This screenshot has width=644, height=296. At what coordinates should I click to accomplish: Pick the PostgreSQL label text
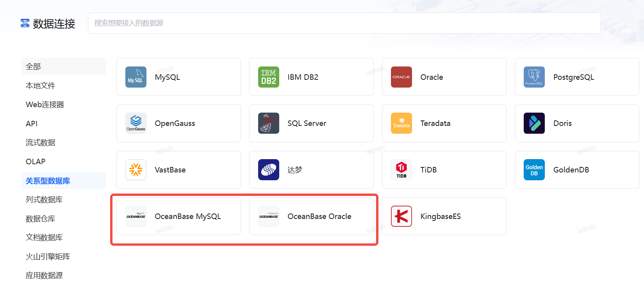pos(574,77)
